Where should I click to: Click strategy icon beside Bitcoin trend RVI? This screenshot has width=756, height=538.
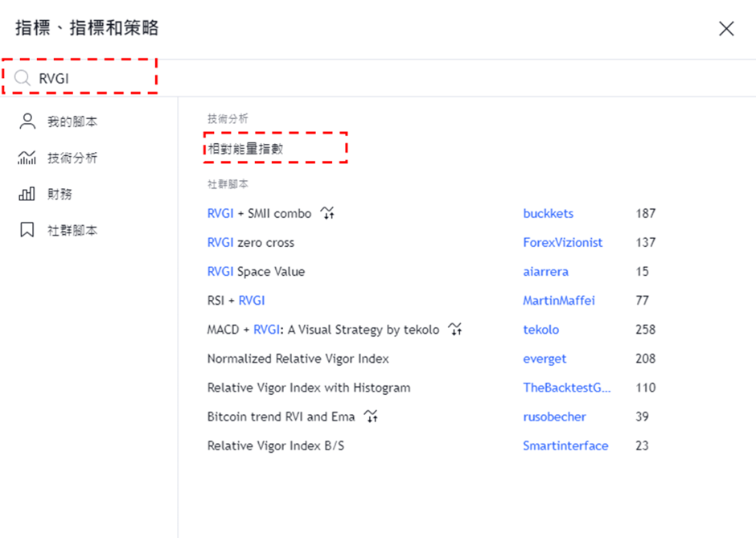click(x=371, y=416)
